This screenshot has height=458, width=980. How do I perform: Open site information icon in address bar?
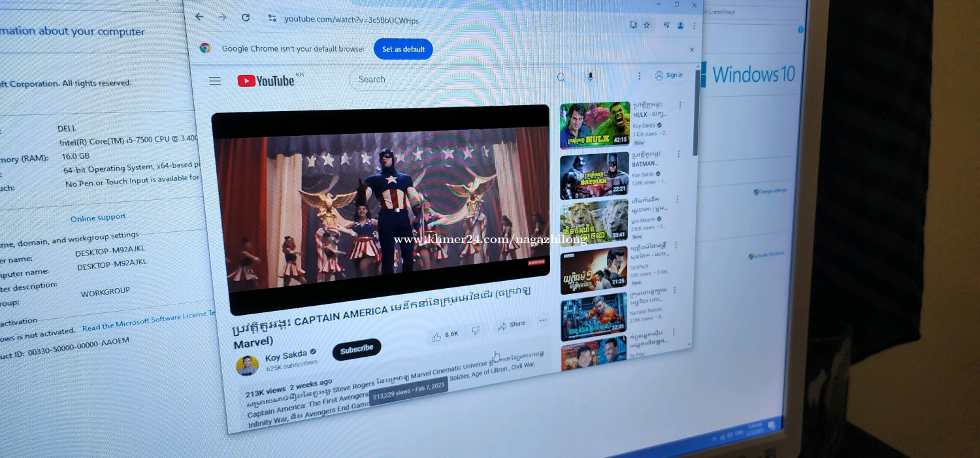[272, 18]
